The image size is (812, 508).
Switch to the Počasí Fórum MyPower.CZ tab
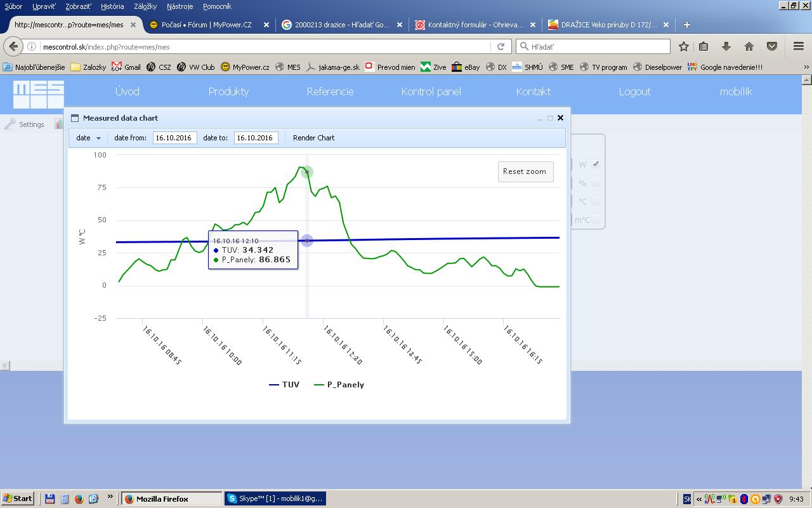(206, 25)
